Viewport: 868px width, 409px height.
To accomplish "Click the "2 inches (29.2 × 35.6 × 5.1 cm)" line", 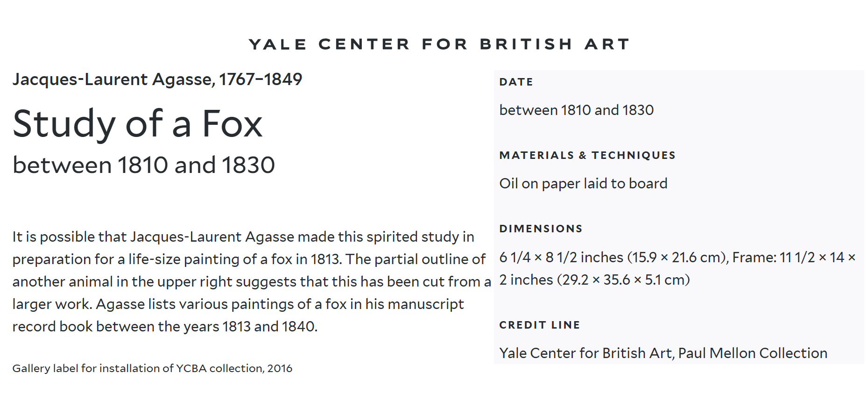I will (594, 280).
